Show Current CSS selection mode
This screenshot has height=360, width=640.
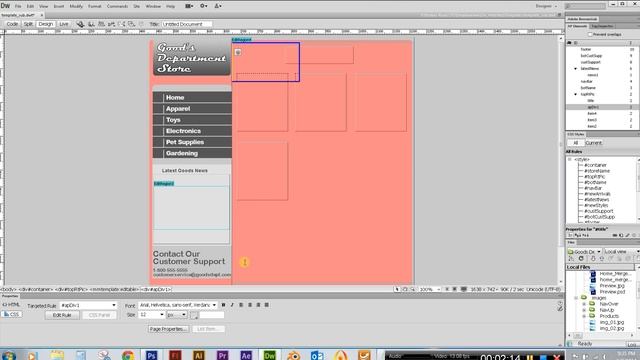[x=593, y=143]
